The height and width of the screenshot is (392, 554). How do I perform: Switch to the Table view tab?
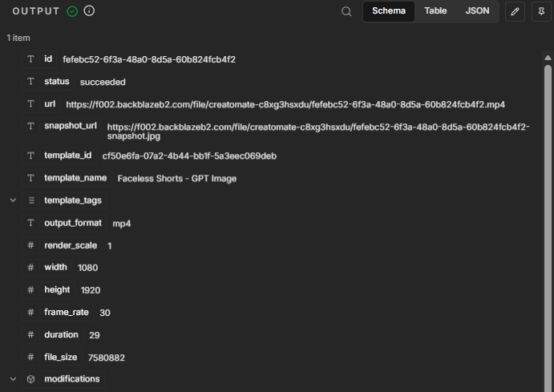435,11
